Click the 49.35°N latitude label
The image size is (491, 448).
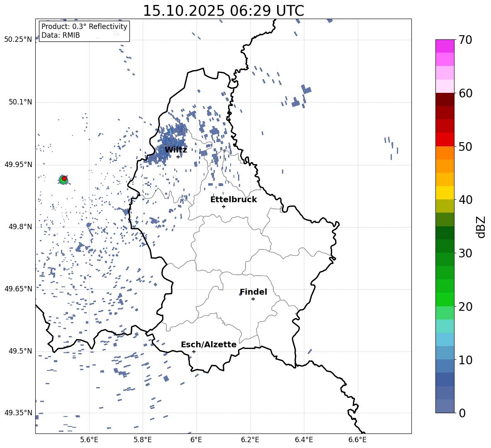18,413
